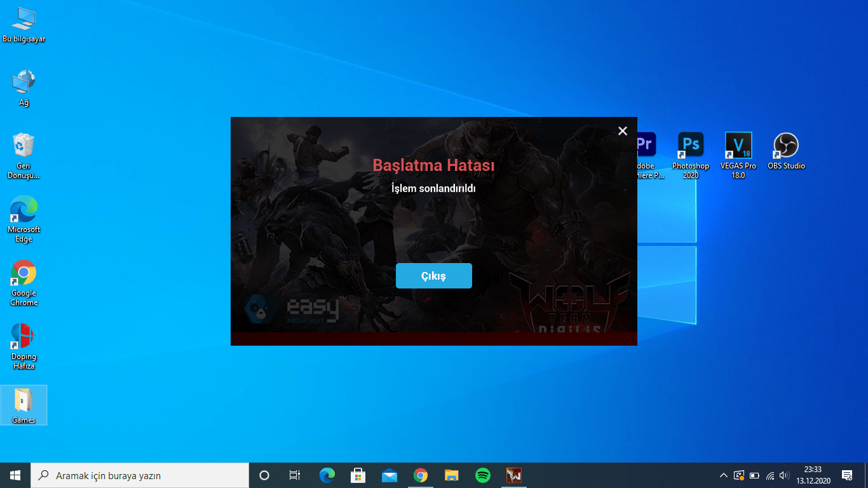Show hidden system tray icons
This screenshot has width=868, height=488.
(724, 475)
